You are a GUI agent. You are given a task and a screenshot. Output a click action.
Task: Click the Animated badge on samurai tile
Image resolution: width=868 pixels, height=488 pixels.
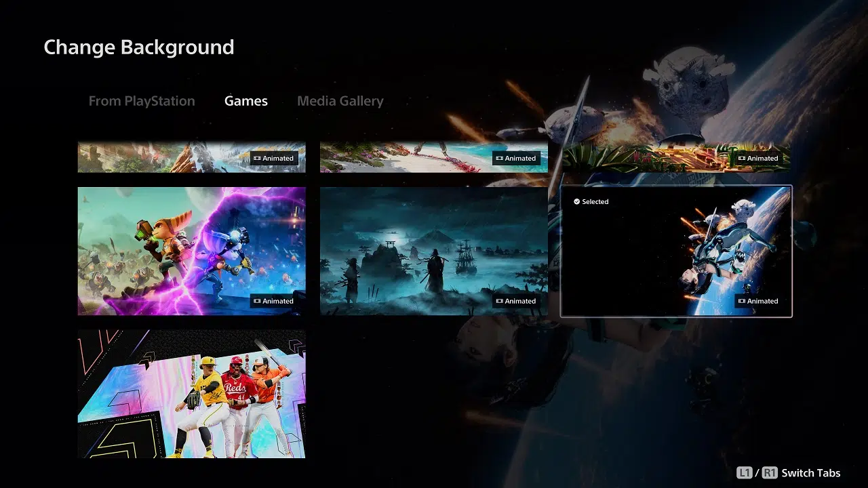[515, 301]
